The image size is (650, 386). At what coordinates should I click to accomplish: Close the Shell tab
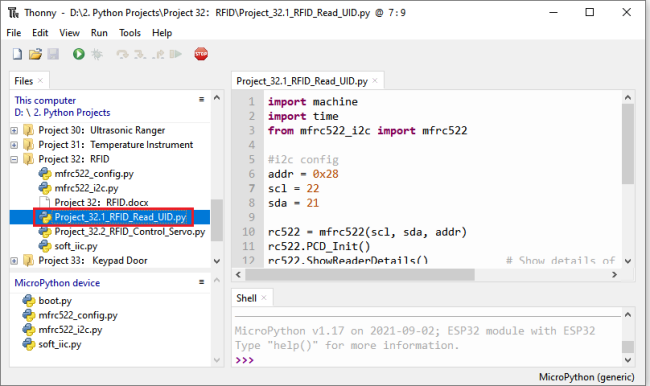tap(264, 298)
